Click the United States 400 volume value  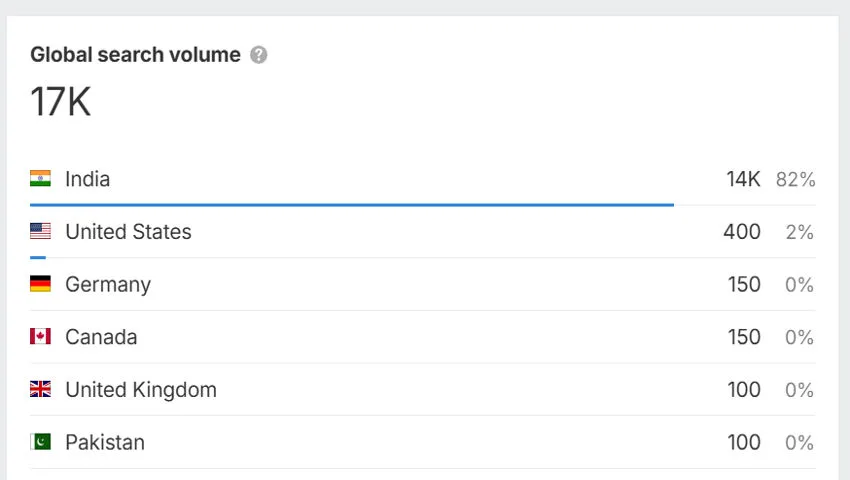(x=741, y=232)
